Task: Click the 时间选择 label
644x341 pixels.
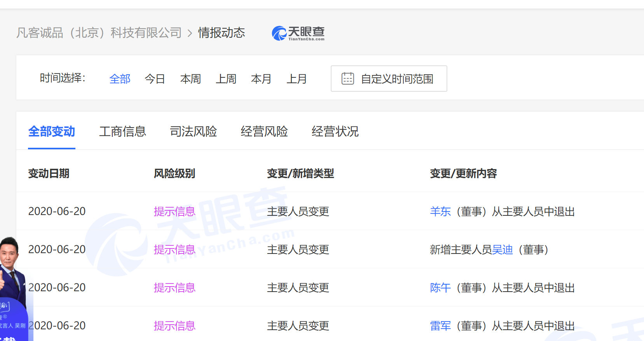Action: coord(63,78)
